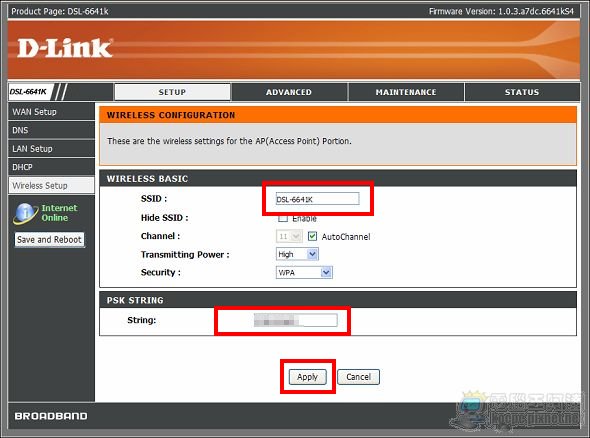Click into the SSID input field
The width and height of the screenshot is (590, 438).
pyautogui.click(x=318, y=199)
